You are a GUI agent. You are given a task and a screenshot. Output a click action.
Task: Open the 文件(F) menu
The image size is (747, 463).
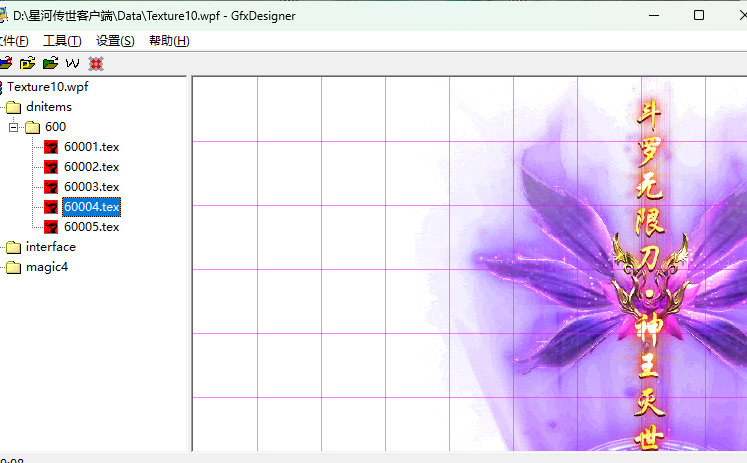tap(13, 41)
